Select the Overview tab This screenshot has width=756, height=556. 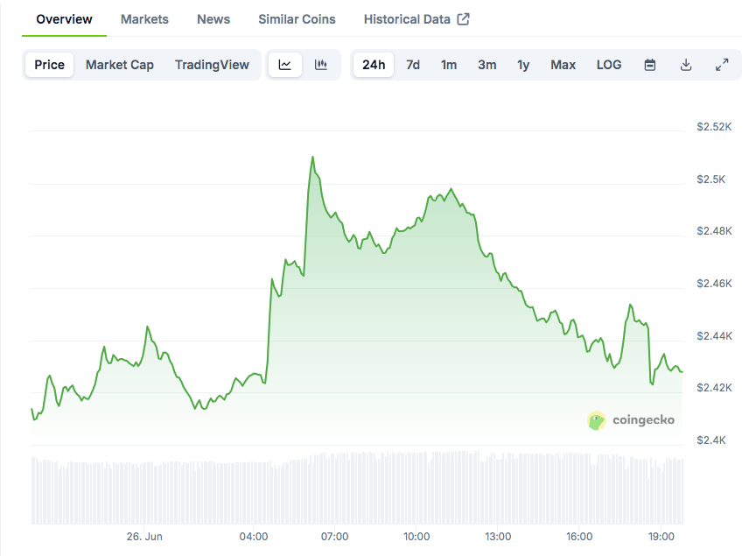pos(64,19)
